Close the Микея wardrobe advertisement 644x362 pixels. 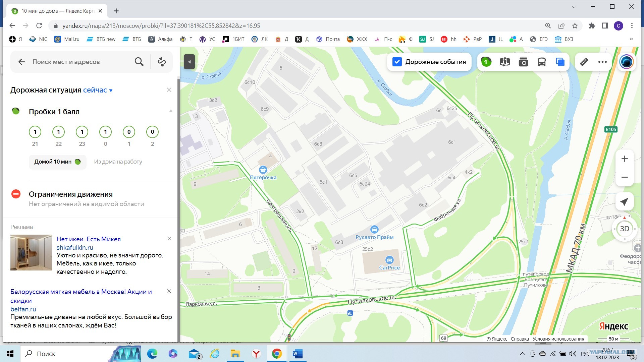169,239
